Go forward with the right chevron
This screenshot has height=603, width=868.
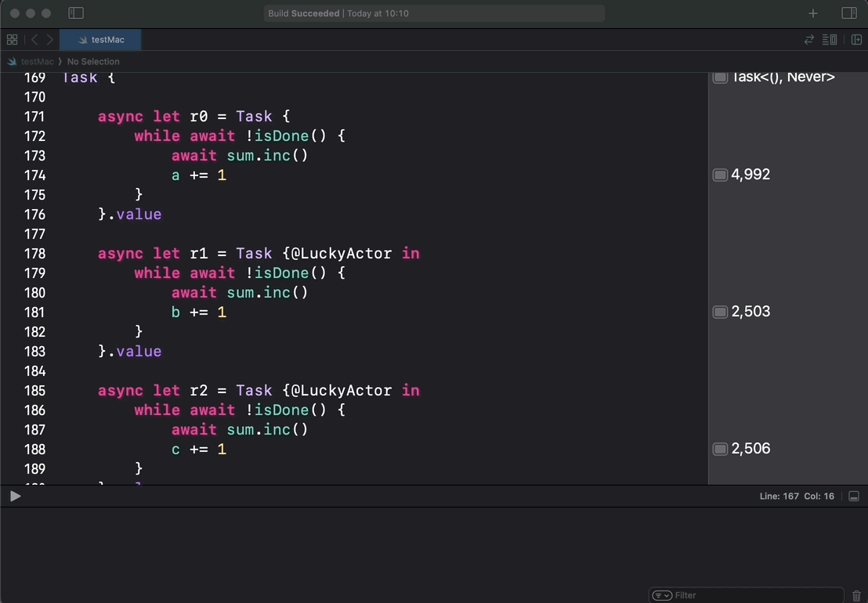coord(50,40)
